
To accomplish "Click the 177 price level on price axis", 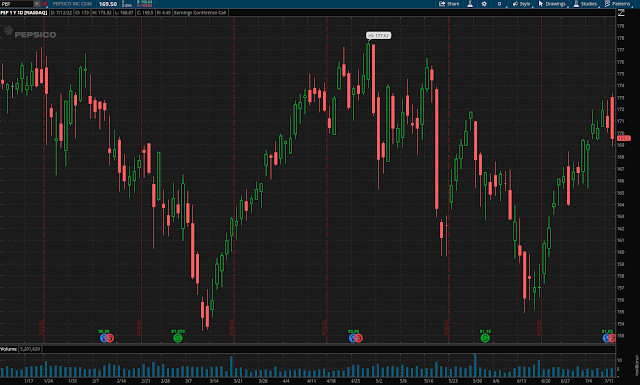I will 621,50.
